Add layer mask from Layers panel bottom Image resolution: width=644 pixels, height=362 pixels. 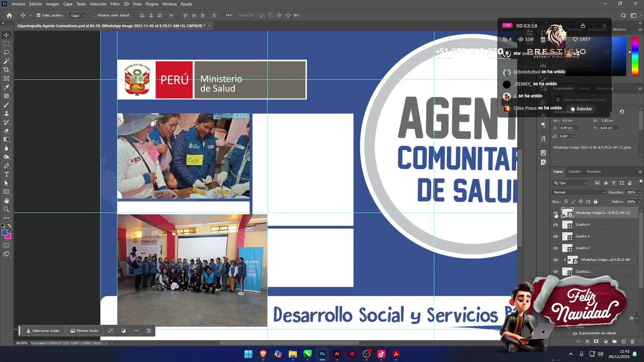point(596,342)
